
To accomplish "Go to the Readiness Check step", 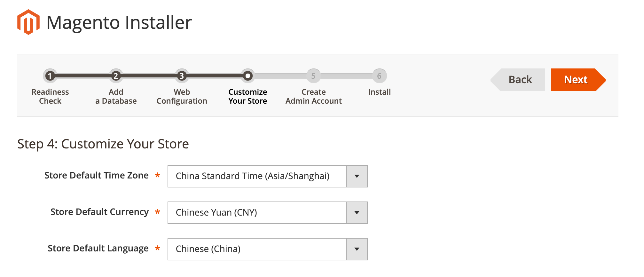I will (50, 96).
